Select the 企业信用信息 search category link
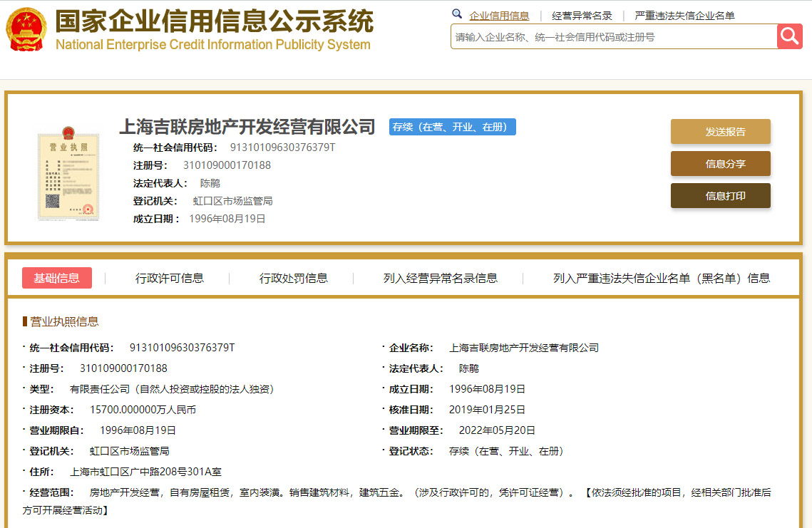812x528 pixels. point(499,16)
